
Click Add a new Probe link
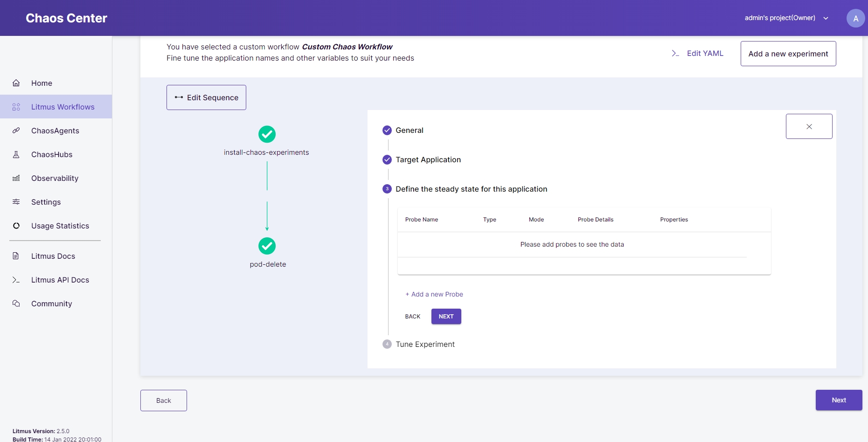click(434, 294)
